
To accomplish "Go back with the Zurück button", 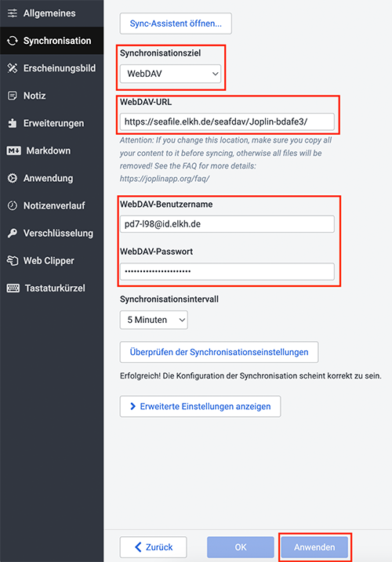I will click(x=154, y=547).
